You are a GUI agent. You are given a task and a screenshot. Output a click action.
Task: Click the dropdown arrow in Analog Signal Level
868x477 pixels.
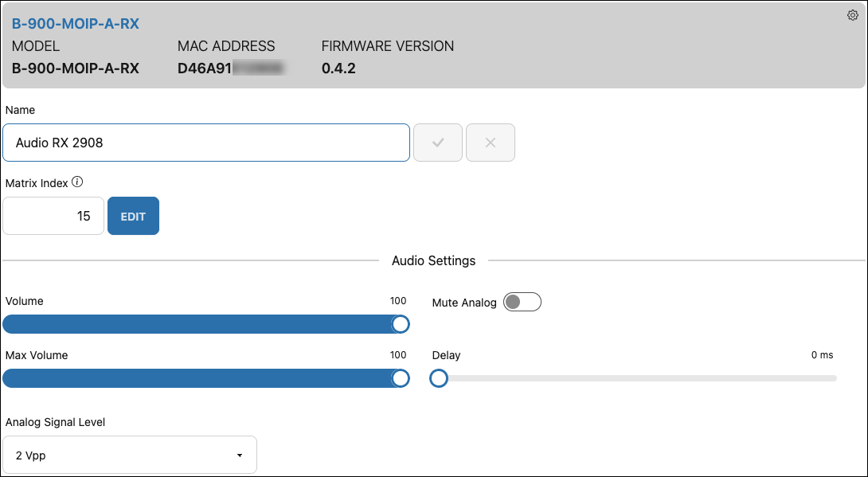pos(239,455)
